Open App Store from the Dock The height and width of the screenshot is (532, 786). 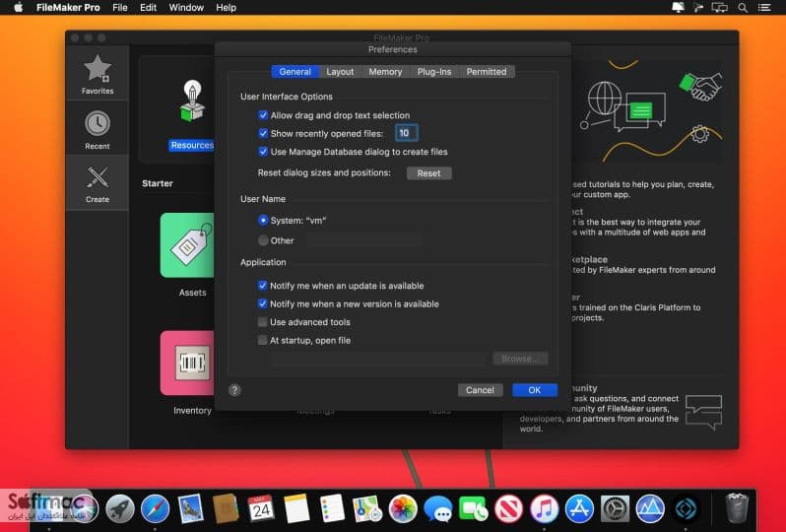point(579,508)
